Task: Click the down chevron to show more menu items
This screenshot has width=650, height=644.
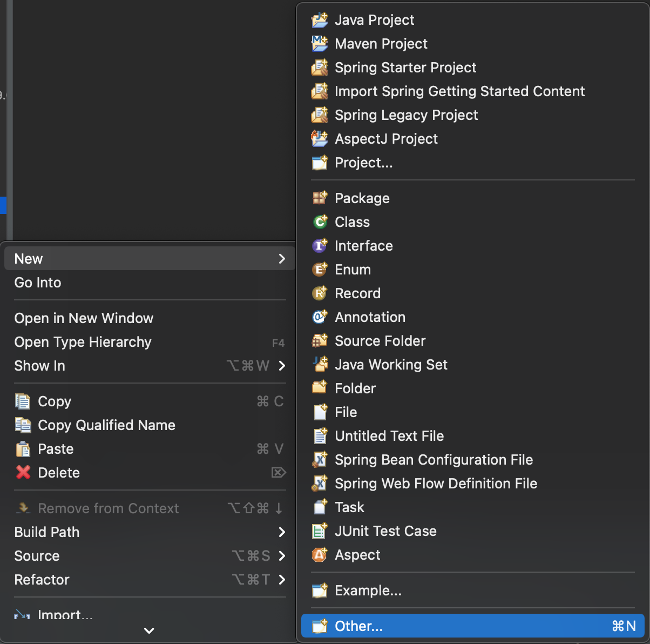Action: coord(150,630)
